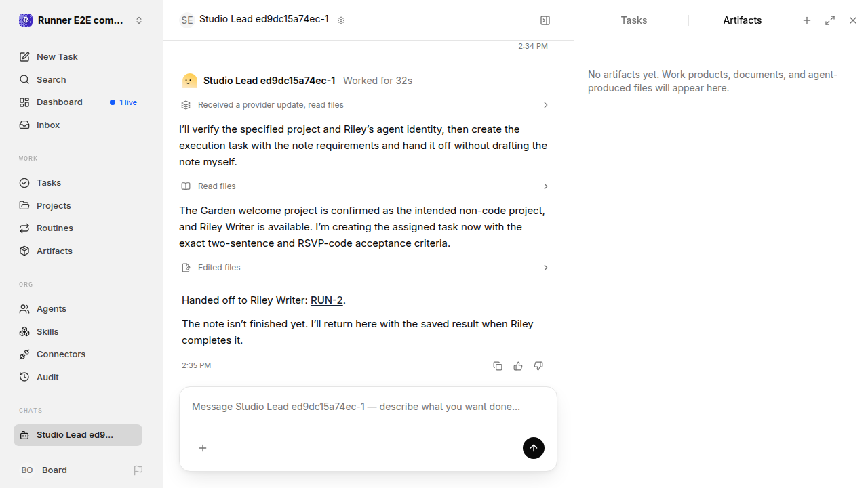The width and height of the screenshot is (868, 488).
Task: Expand 'Received a provider update, read files'
Action: tap(365, 105)
